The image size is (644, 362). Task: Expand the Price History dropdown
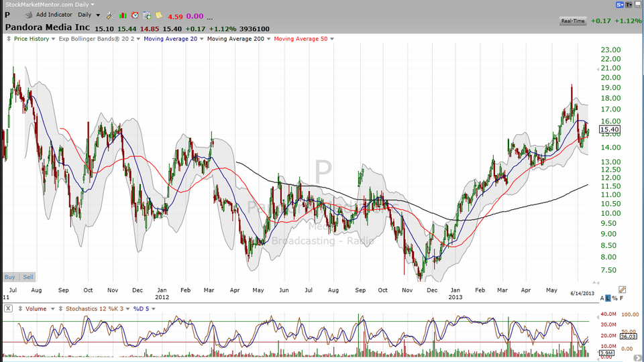pyautogui.click(x=53, y=39)
